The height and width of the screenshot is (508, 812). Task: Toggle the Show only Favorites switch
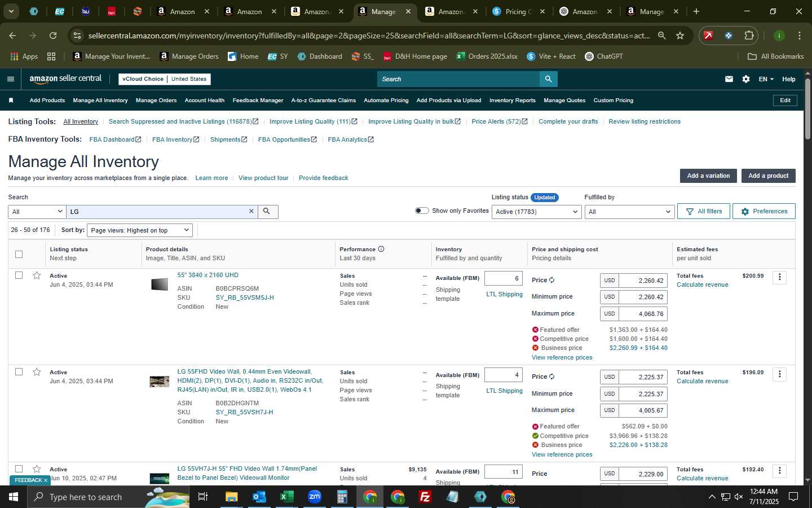422,211
